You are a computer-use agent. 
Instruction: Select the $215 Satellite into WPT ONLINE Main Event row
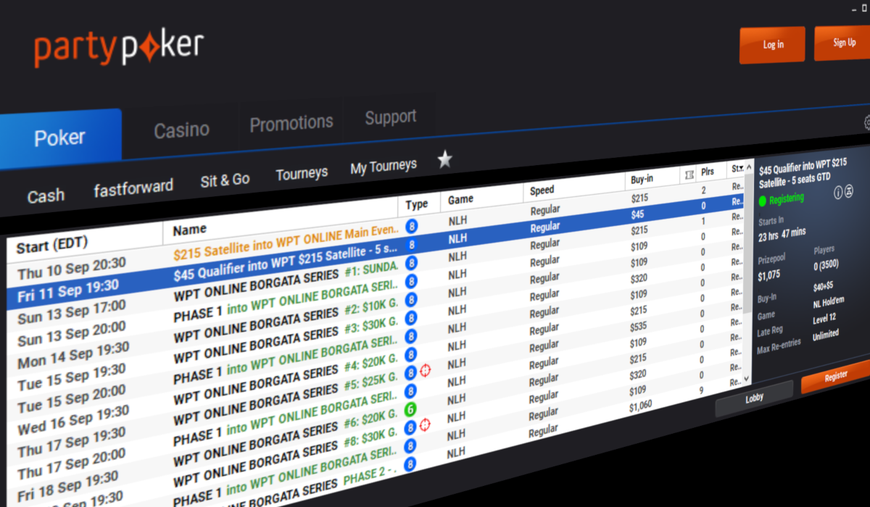point(376,233)
